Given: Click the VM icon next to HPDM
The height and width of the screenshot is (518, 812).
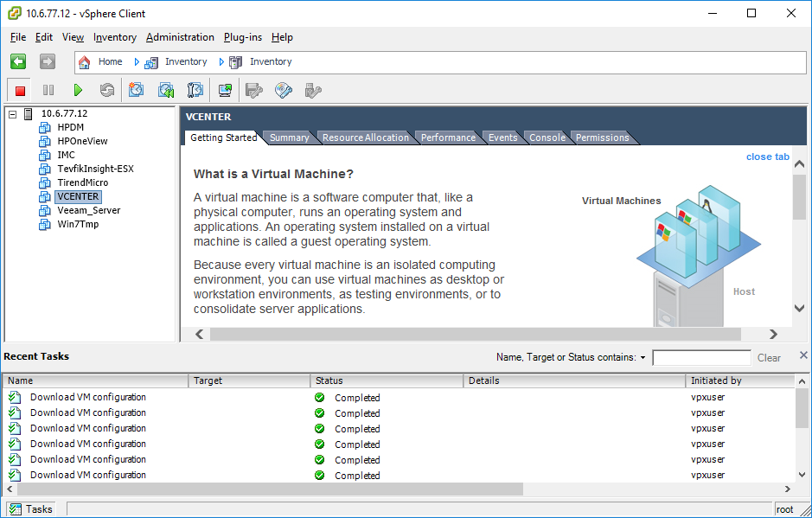Looking at the screenshot, I should (45, 127).
